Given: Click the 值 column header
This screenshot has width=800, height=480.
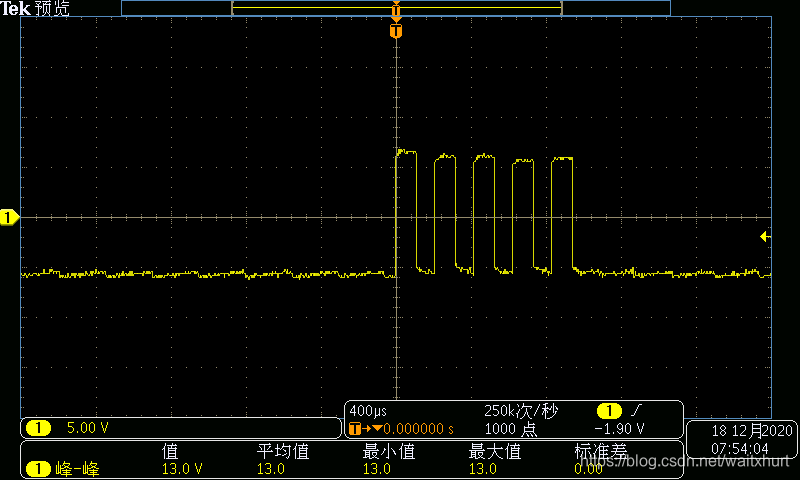Looking at the screenshot, I should 170,451.
